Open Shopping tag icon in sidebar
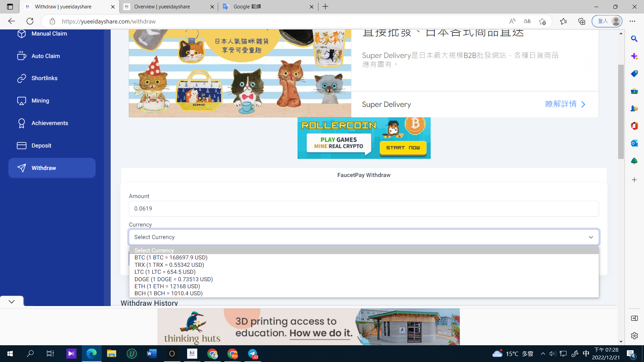Screen dimensions: 644x362 click(634, 73)
